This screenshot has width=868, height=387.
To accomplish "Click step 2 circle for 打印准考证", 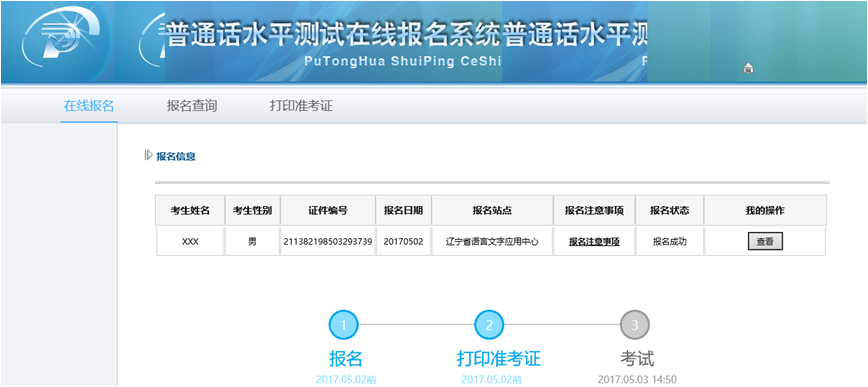I will [x=489, y=324].
